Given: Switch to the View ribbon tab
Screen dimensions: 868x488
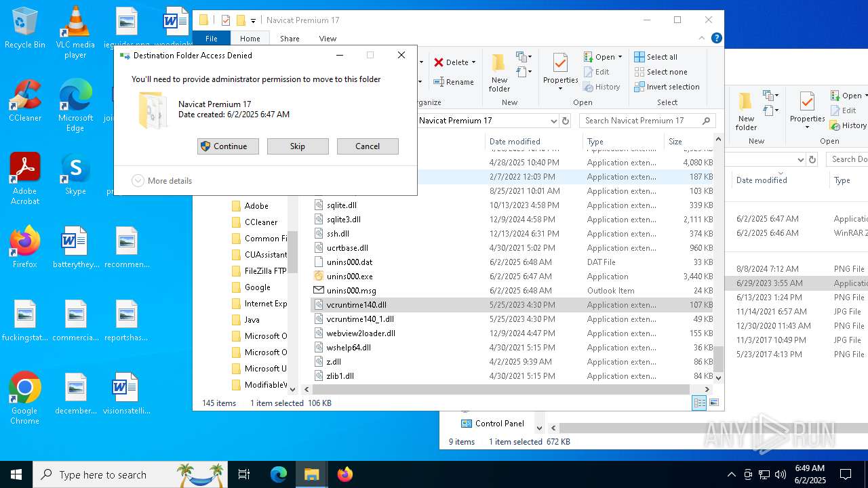Looking at the screenshot, I should (328, 39).
